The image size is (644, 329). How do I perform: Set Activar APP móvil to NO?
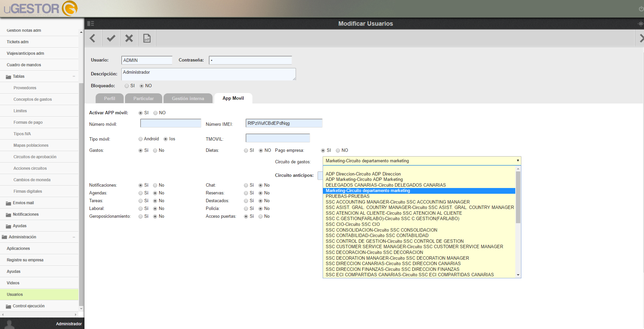tap(155, 113)
